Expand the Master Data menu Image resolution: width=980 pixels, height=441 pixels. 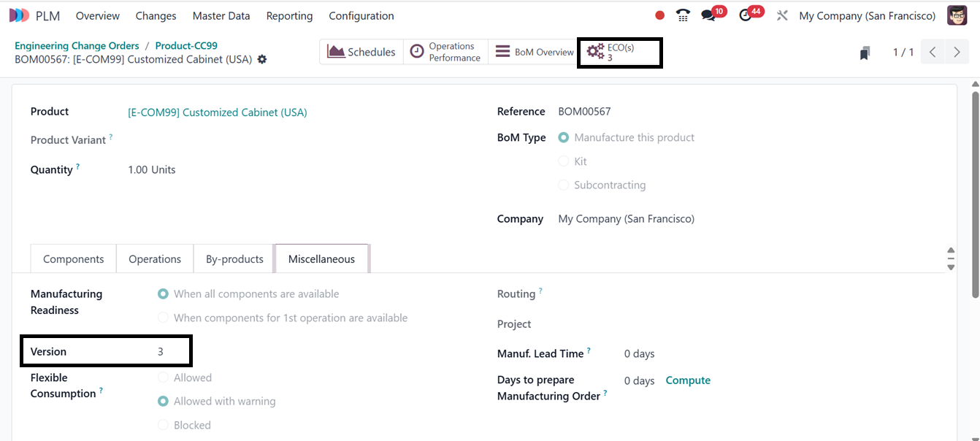(221, 15)
